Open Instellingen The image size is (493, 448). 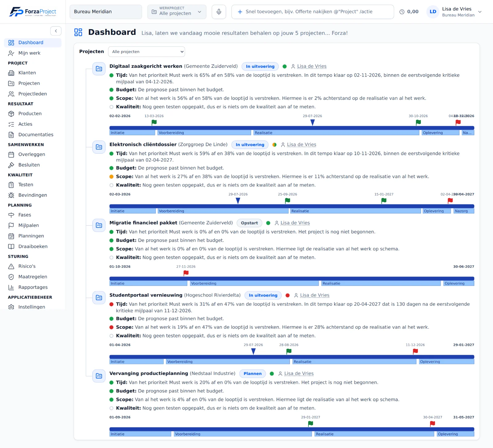33,307
